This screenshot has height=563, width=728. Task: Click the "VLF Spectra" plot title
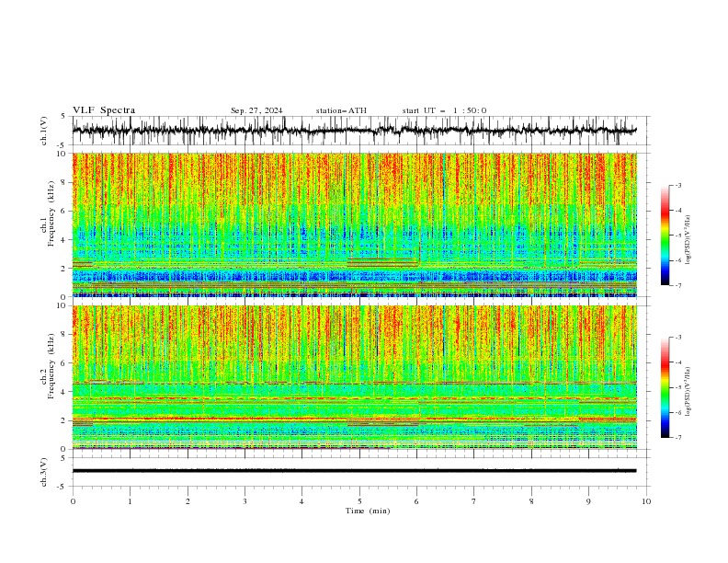pos(104,110)
